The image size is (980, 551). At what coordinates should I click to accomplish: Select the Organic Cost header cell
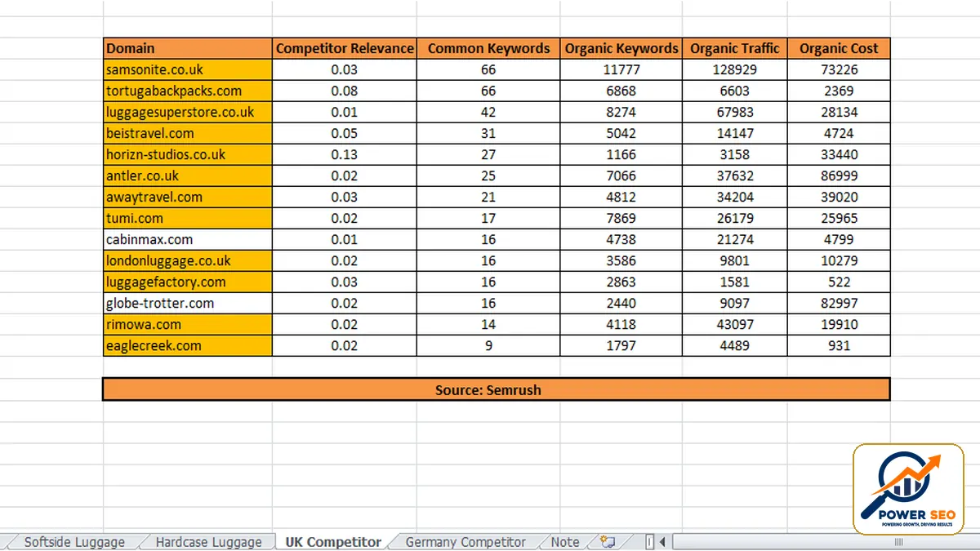839,48
